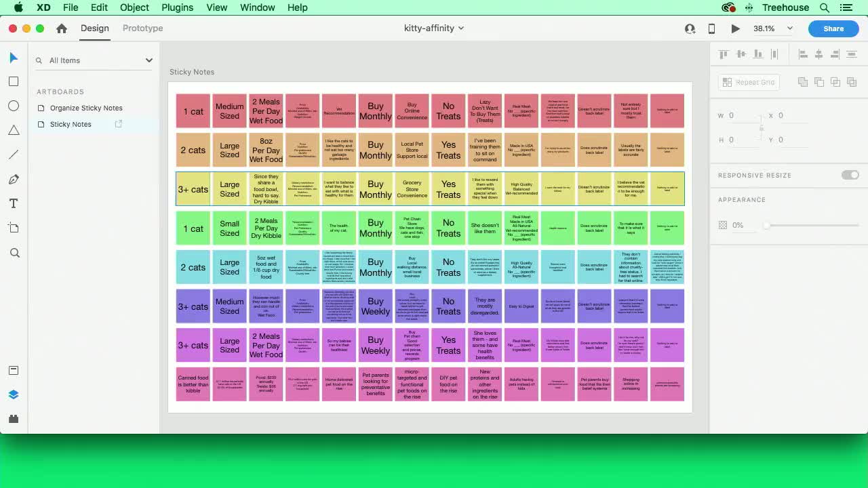Screen dimensions: 868x488
Task: Click the Repeat Grid button
Action: tap(749, 82)
